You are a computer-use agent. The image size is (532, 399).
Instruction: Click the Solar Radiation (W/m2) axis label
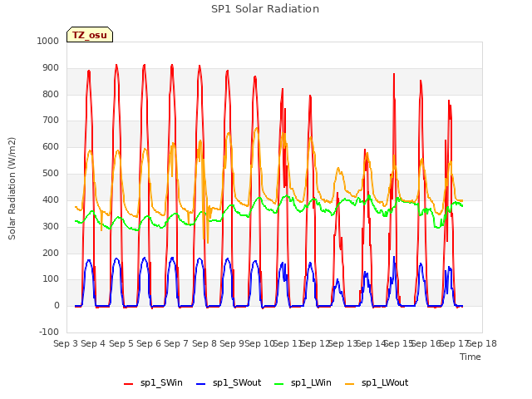pos(12,189)
